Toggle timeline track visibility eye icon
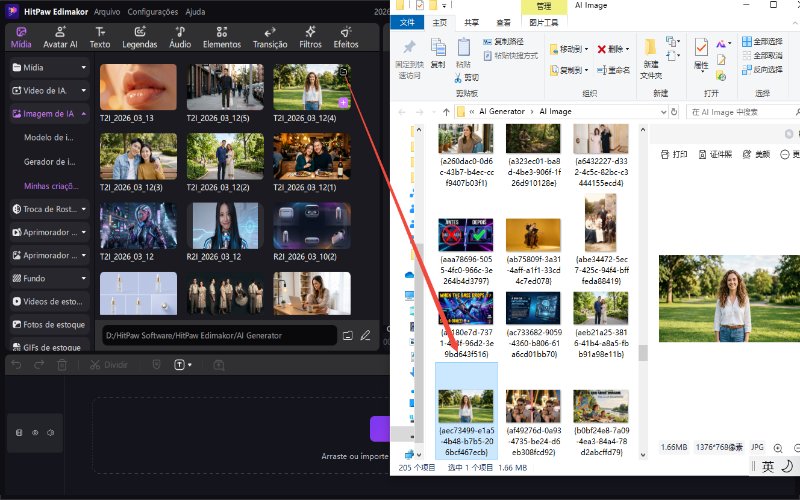This screenshot has height=500, width=800. click(34, 433)
